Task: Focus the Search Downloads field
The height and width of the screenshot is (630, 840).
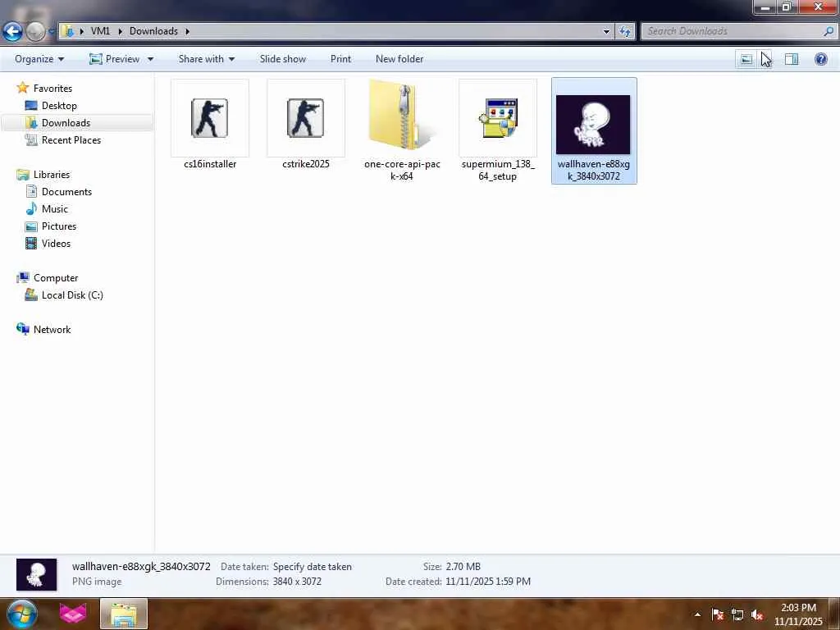Action: [733, 31]
